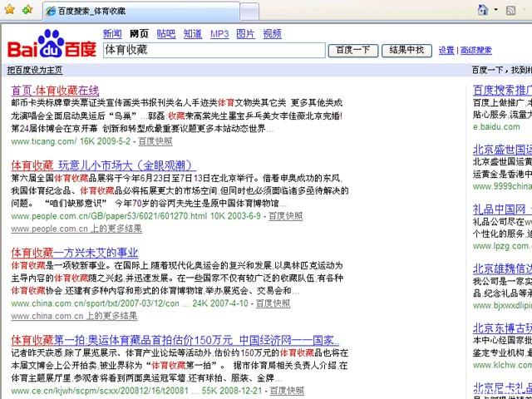Open the 高级搜索 link
Viewport: 532px width, 399px height.
[476, 51]
